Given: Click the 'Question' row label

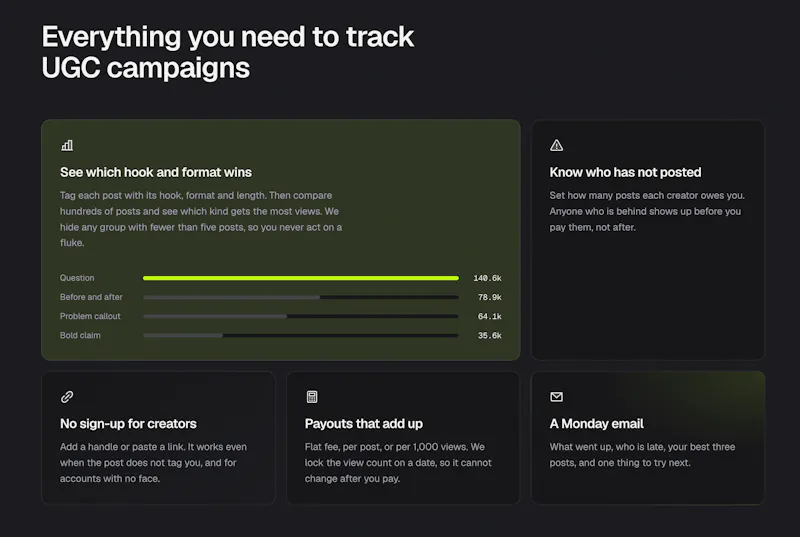Looking at the screenshot, I should point(77,278).
